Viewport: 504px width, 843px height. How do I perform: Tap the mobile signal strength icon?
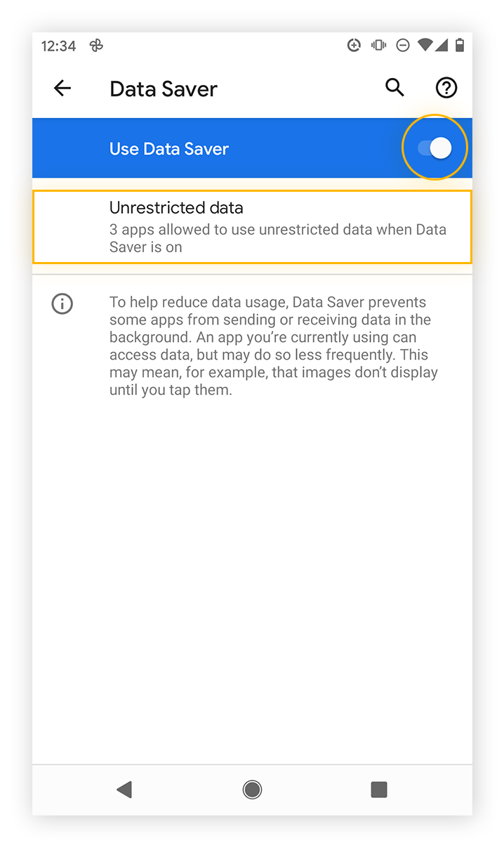(x=442, y=45)
